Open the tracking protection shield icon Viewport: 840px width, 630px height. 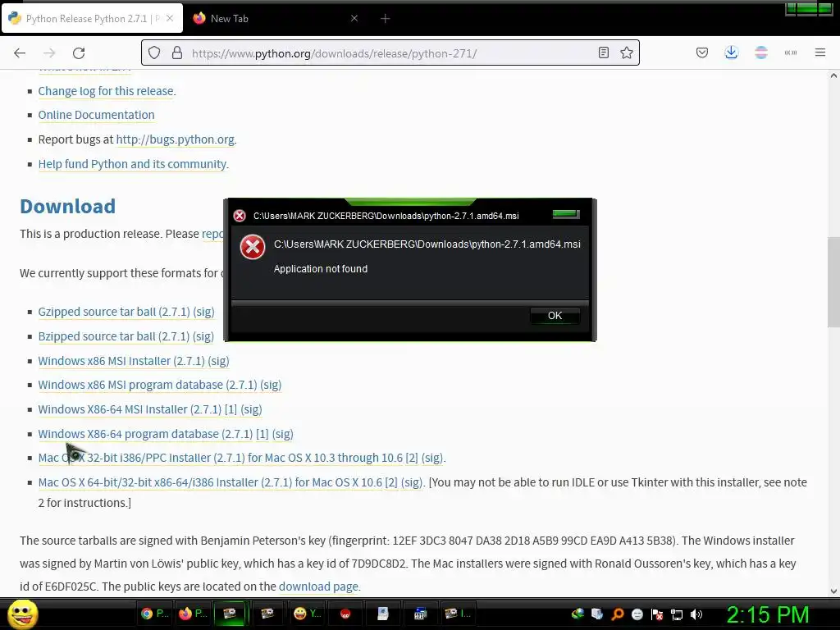pos(154,53)
